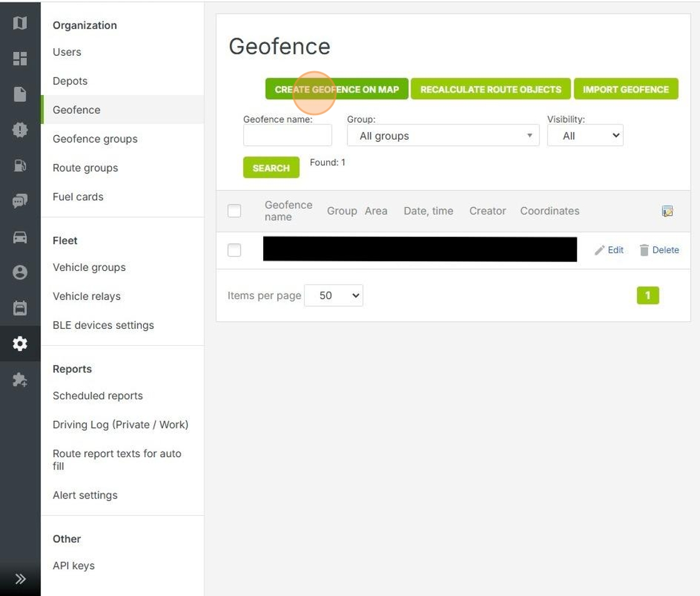The height and width of the screenshot is (596, 700).
Task: Open the puzzle piece add-ons icon
Action: click(20, 380)
